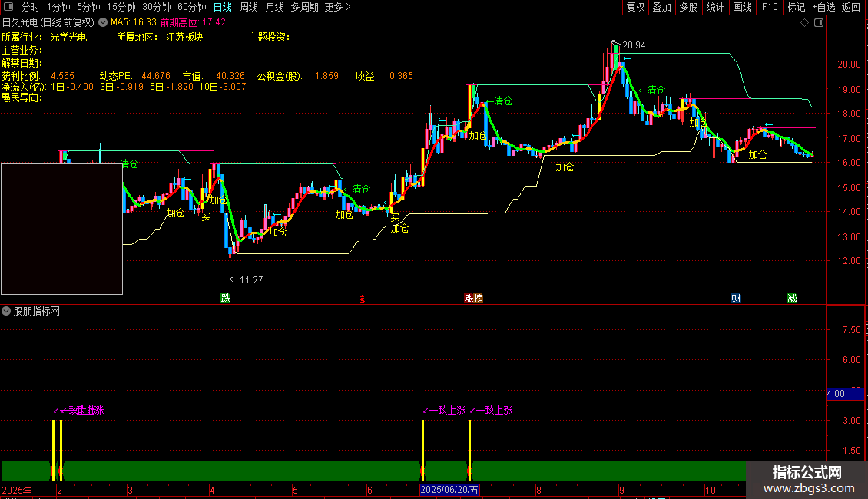Screen dimensions: 868x499
Task: Select the 15分钟 period
Action: click(121, 7)
